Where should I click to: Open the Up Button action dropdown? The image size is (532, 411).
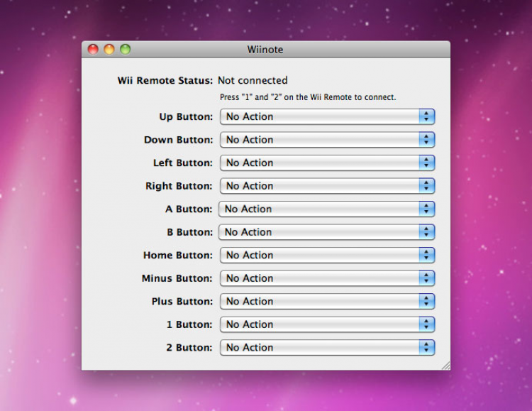point(327,116)
